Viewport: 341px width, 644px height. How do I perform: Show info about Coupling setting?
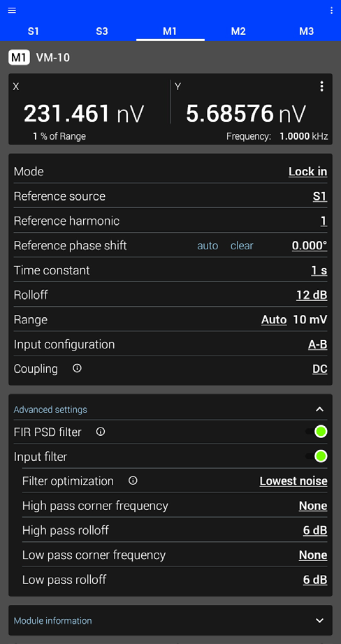(x=77, y=368)
